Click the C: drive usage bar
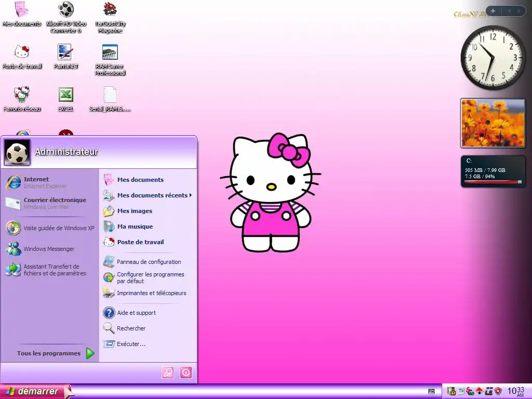This screenshot has width=532, height=399. [493, 182]
